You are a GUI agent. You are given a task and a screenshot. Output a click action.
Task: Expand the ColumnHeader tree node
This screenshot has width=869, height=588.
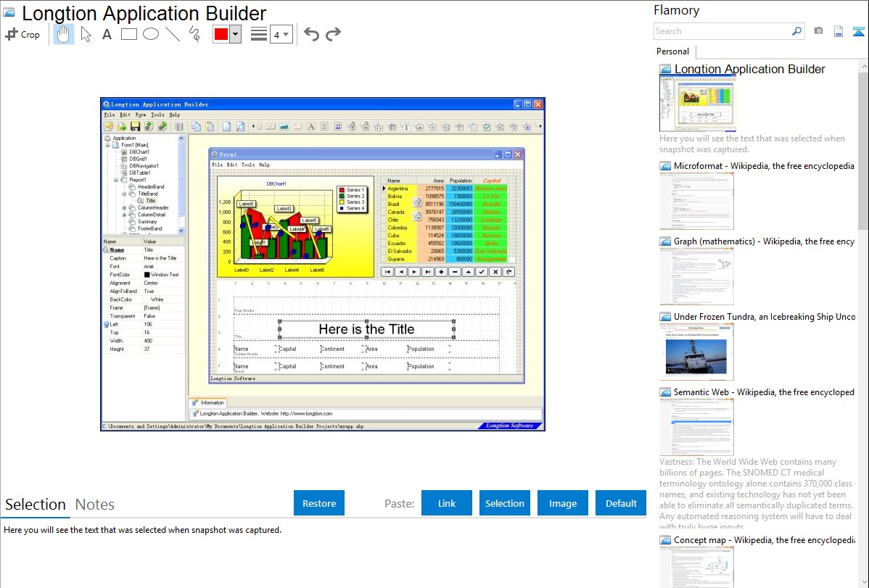pyautogui.click(x=124, y=208)
